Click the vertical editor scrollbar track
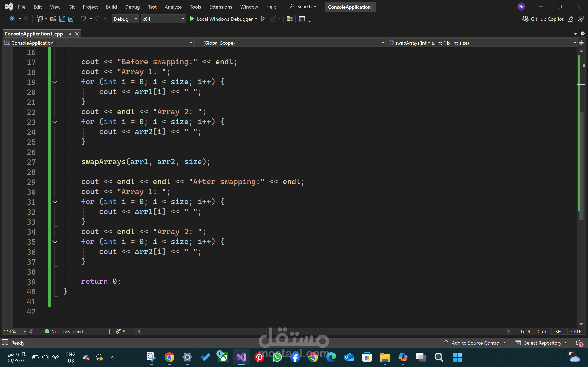Screen dimensions: 588x367 tap(581, 267)
